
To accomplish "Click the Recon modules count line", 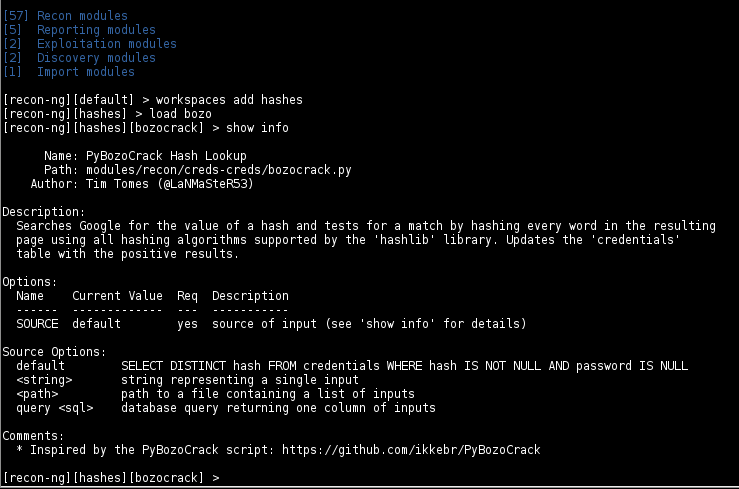I will pos(65,16).
